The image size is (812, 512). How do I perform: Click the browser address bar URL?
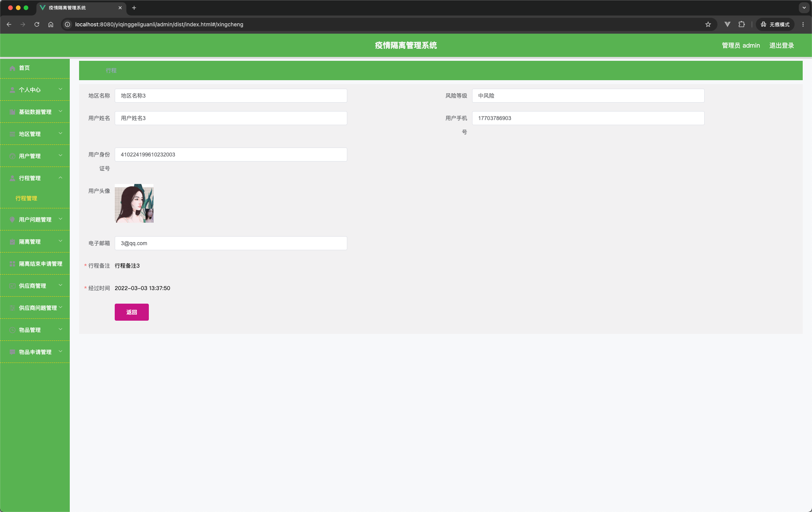click(159, 24)
